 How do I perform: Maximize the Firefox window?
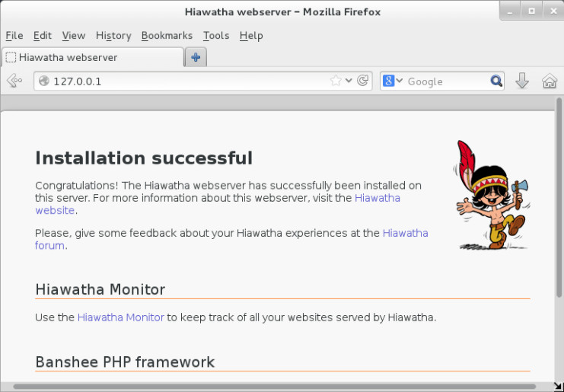(531, 11)
